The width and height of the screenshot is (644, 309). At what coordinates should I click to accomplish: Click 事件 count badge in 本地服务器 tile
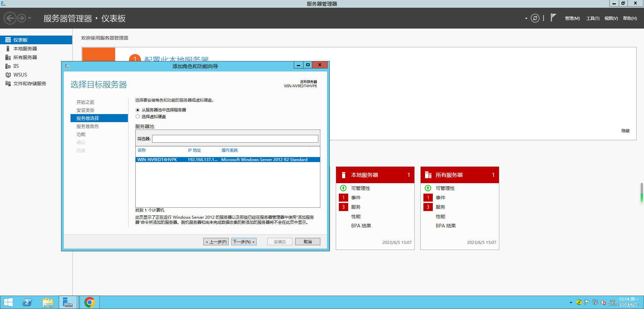point(343,198)
